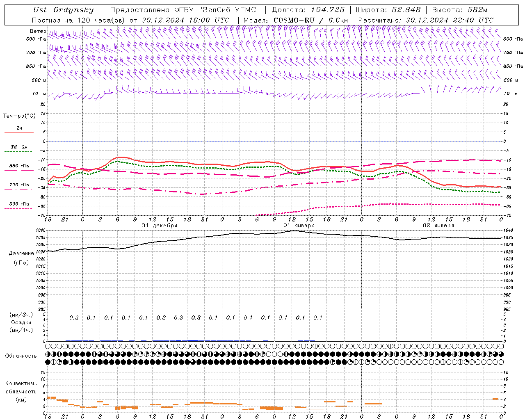The image size is (525, 420).
Task: Click the 850 гПа temperature legend label
Action: [x=19, y=166]
